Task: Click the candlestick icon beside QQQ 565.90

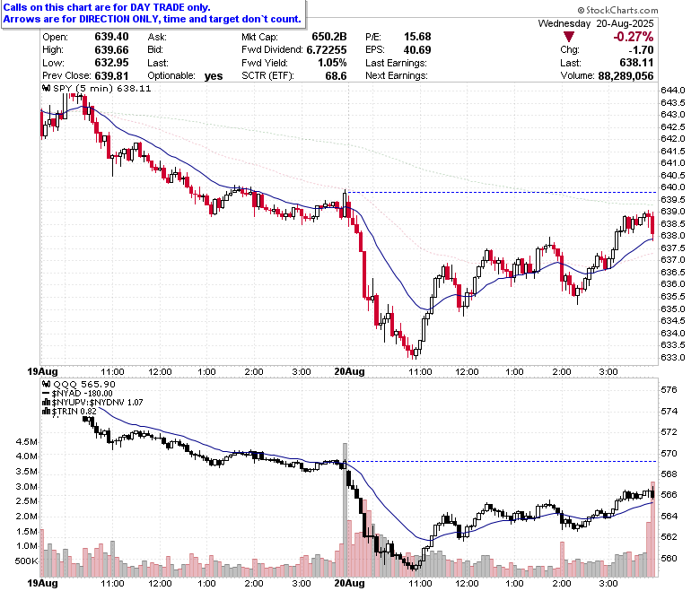Action: click(47, 384)
